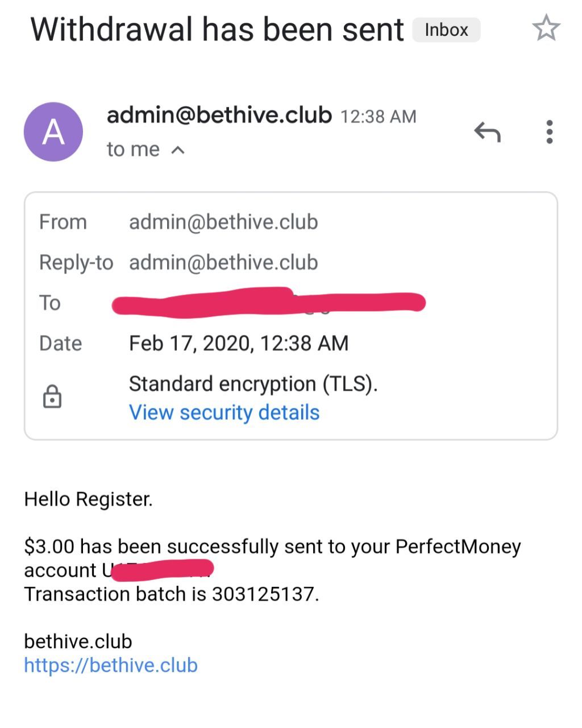Tap the date 'Feb 17, 2020, 12:38 AM'

pos(239,343)
